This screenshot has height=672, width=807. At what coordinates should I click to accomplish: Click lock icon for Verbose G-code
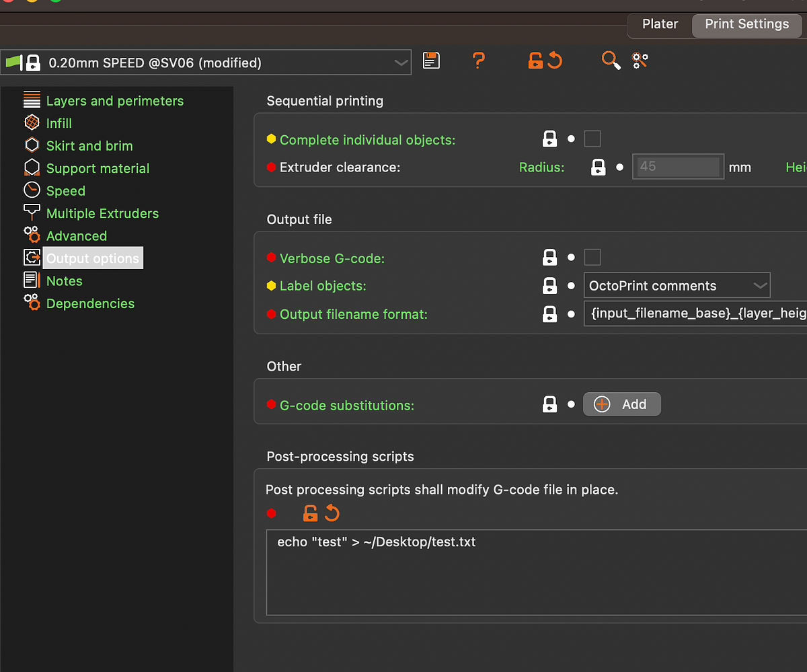(x=550, y=258)
